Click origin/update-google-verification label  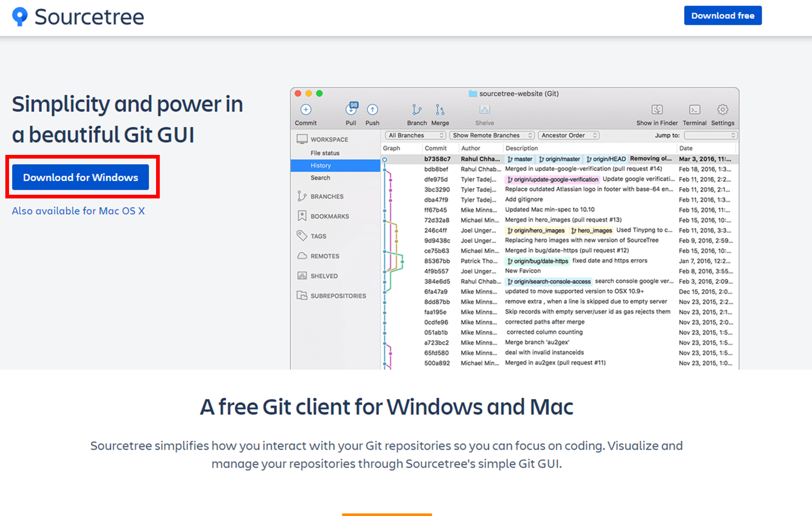(552, 180)
